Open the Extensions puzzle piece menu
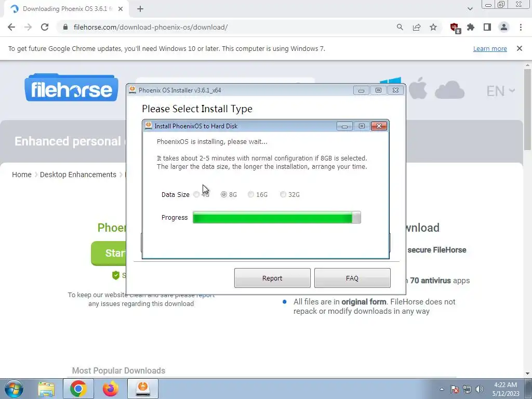532x399 pixels. point(471,27)
